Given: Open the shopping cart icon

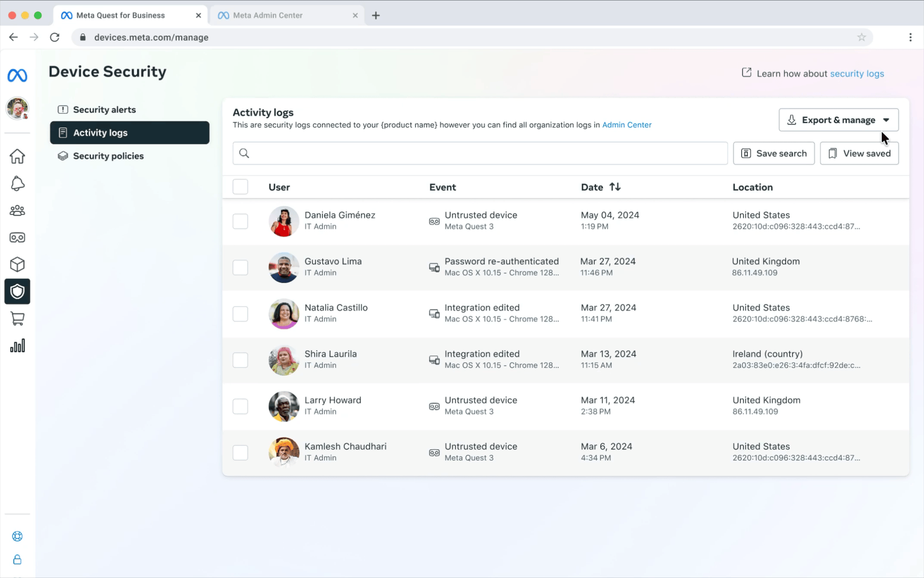Looking at the screenshot, I should (17, 319).
